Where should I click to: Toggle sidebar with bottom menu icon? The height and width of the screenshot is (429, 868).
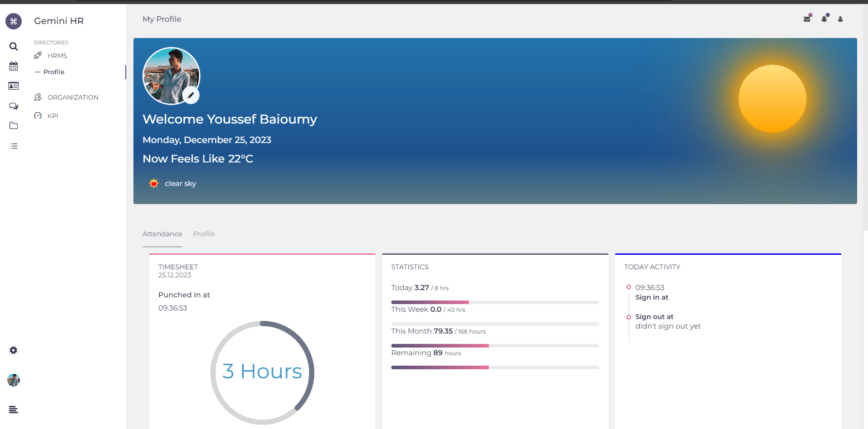coord(14,410)
